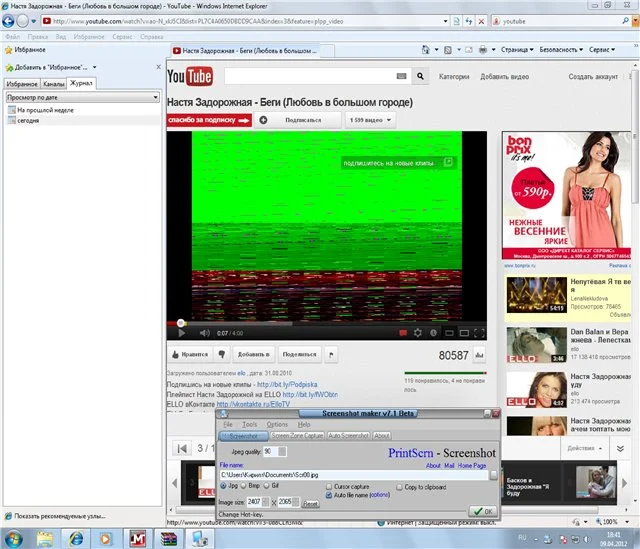Open the 'Безопасность' command bar dropdown
The height and width of the screenshot is (549, 640).
pos(561,50)
